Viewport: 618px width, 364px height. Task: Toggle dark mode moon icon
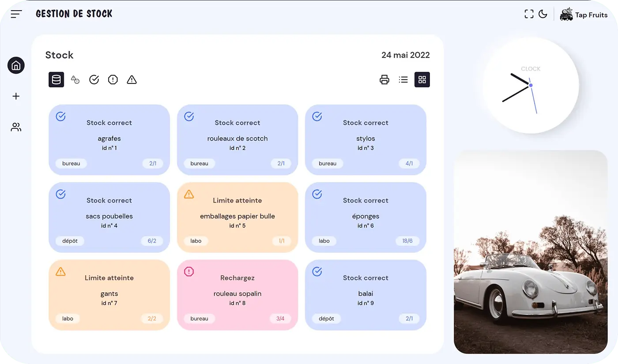(x=543, y=14)
